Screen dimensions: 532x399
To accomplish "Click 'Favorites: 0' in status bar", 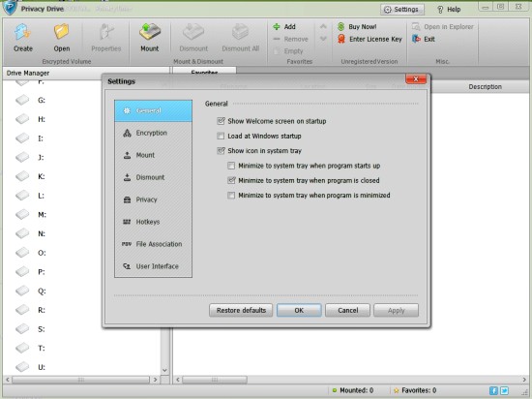I will (x=415, y=390).
